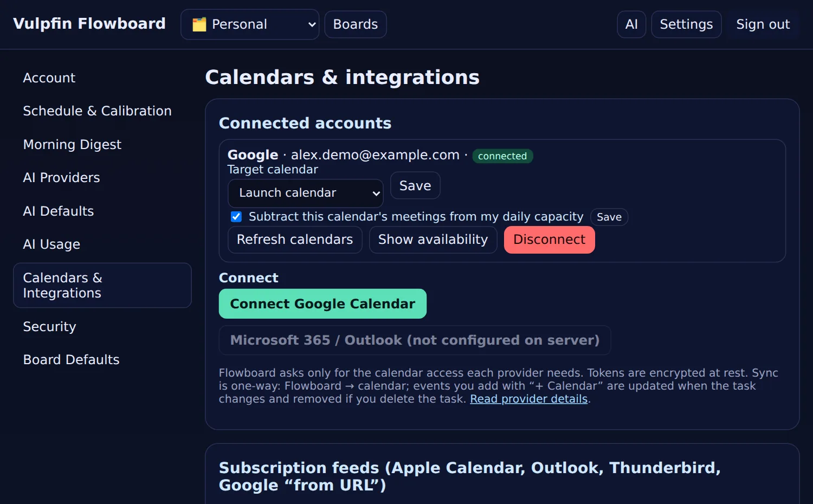Click Microsoft 365 / Outlook button
This screenshot has height=504, width=813.
[415, 340]
